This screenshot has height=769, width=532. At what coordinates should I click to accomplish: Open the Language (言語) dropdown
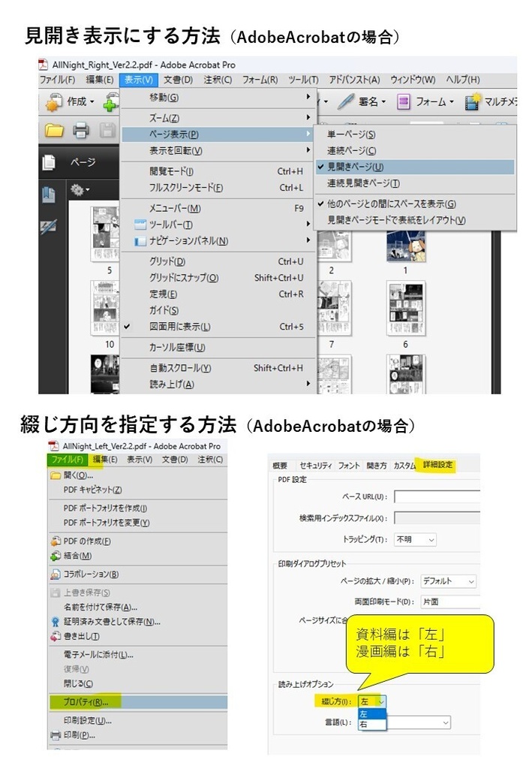[x=419, y=722]
